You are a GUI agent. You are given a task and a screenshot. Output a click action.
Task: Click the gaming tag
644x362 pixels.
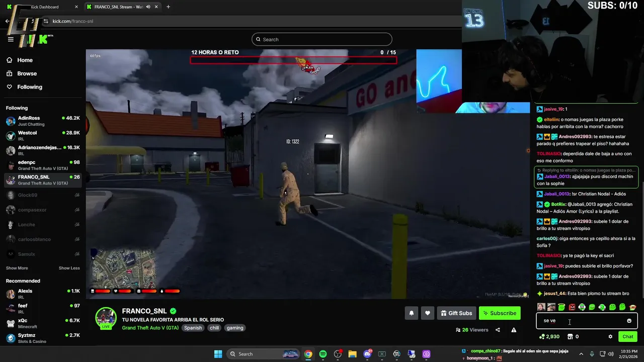tap(235, 328)
